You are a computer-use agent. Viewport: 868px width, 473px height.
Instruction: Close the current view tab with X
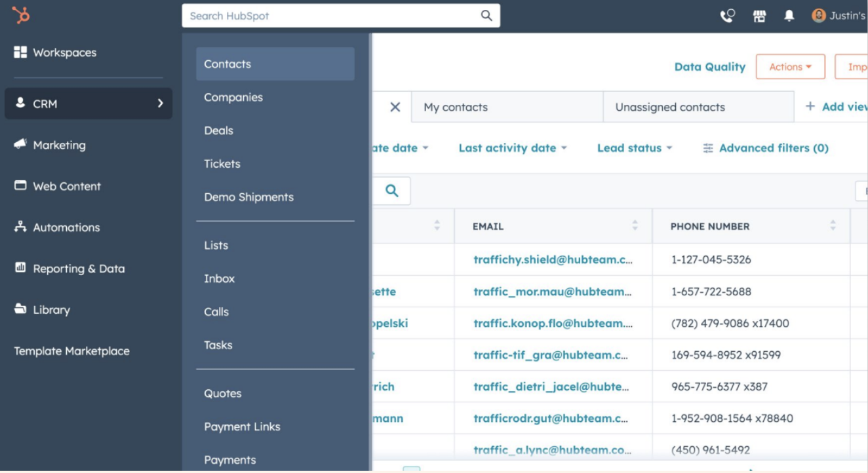(x=395, y=107)
